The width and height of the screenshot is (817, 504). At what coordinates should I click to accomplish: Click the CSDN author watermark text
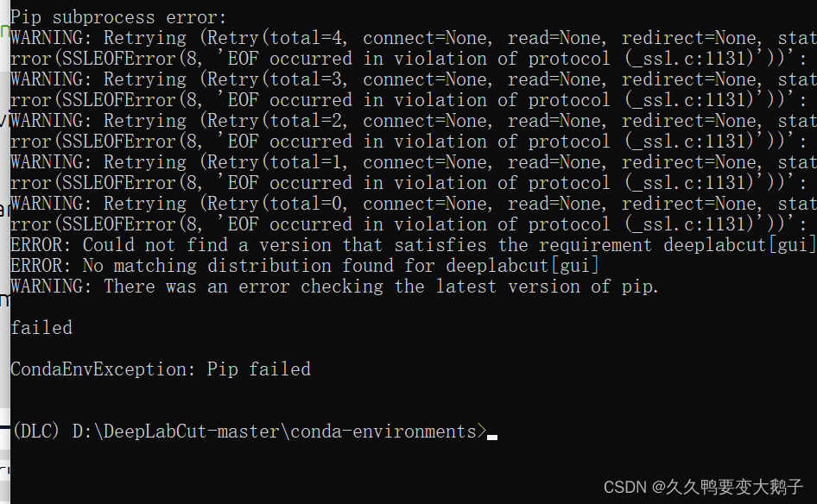tap(703, 488)
